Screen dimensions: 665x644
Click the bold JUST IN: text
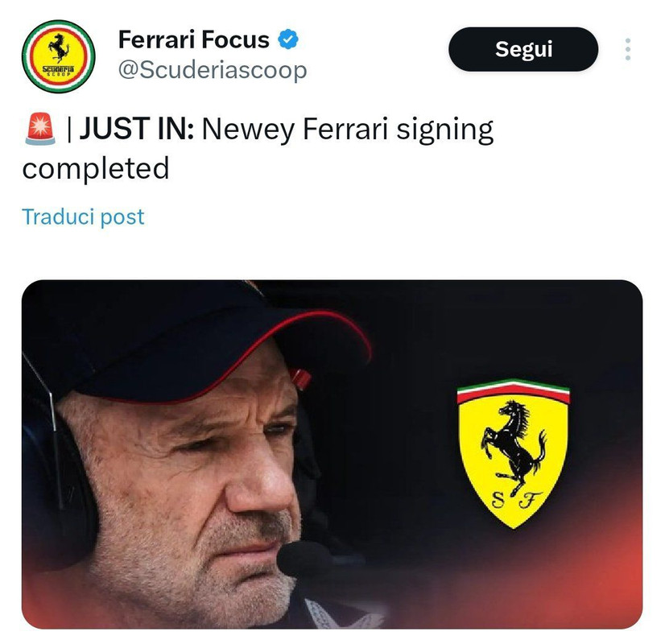point(137,129)
